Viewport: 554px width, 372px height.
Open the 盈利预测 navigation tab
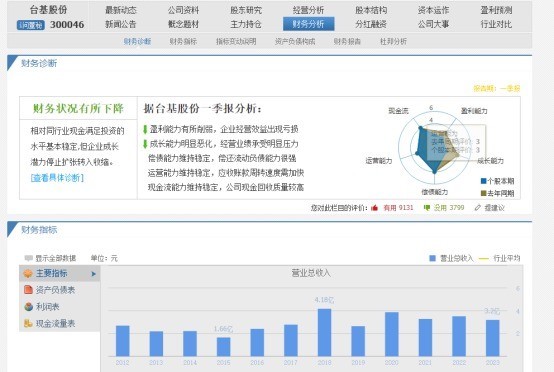(x=496, y=10)
